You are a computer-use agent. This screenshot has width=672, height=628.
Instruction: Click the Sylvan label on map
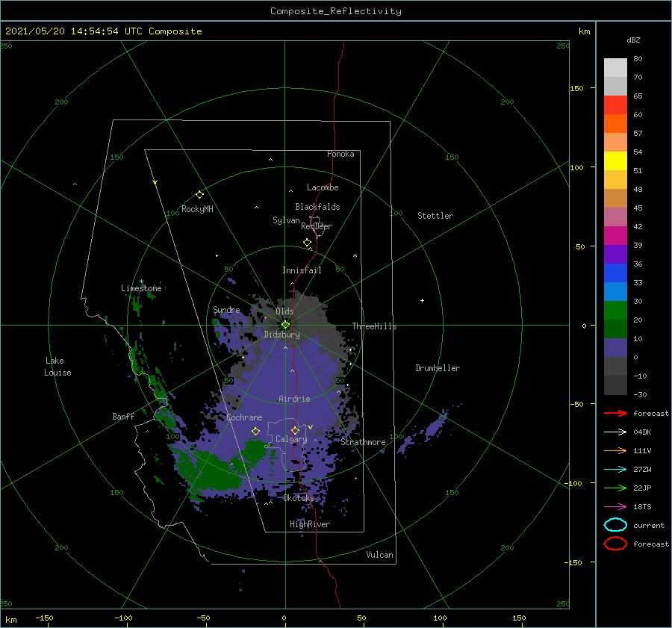286,220
